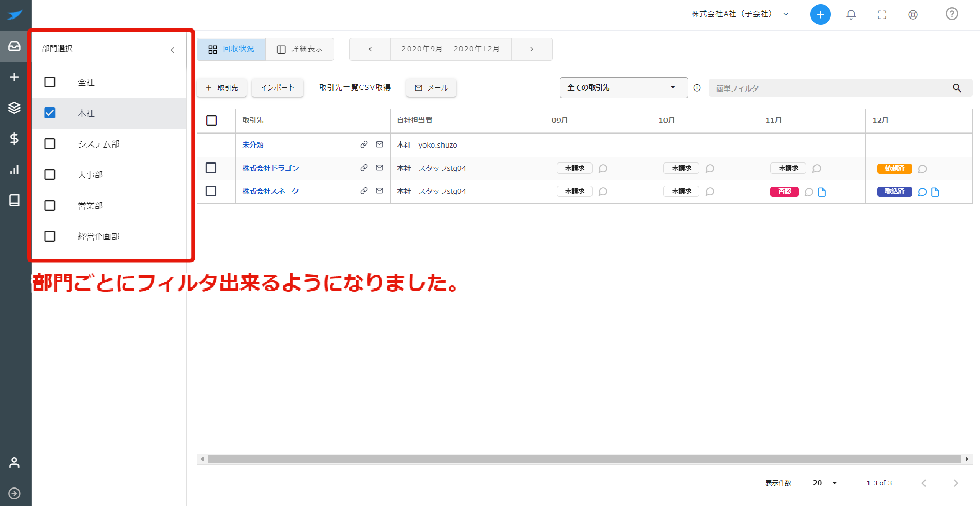Open the support lifebuoy icon

[913, 15]
